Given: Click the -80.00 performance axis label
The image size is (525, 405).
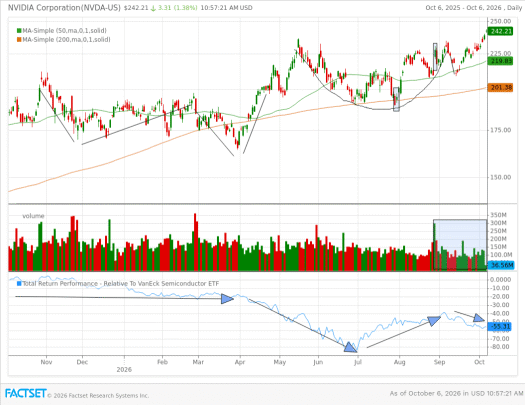Looking at the screenshot, I should (500, 347).
